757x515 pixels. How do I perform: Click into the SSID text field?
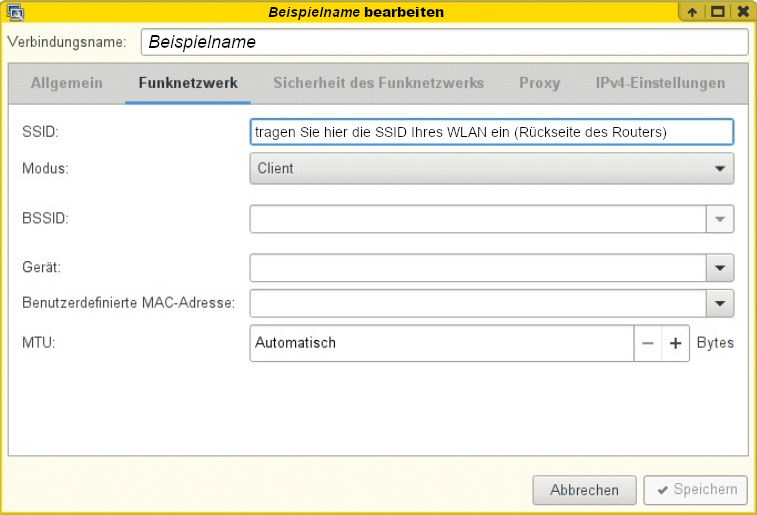(x=491, y=132)
